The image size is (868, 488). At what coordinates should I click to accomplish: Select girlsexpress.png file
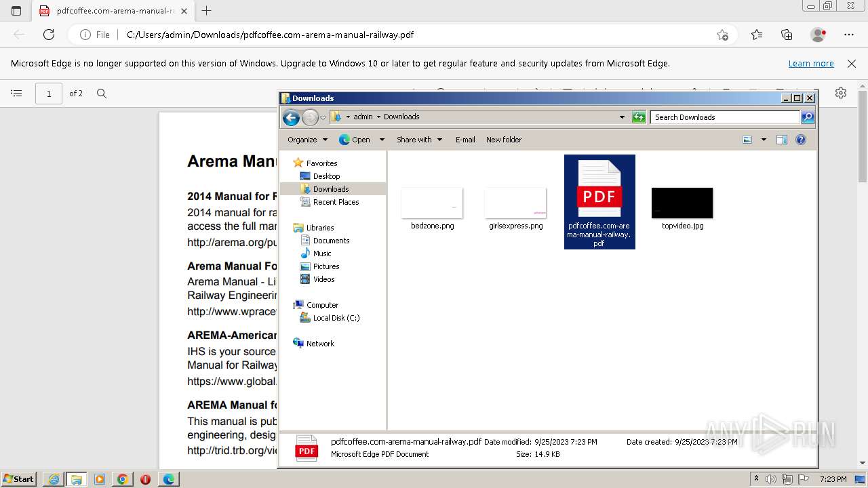click(x=515, y=209)
